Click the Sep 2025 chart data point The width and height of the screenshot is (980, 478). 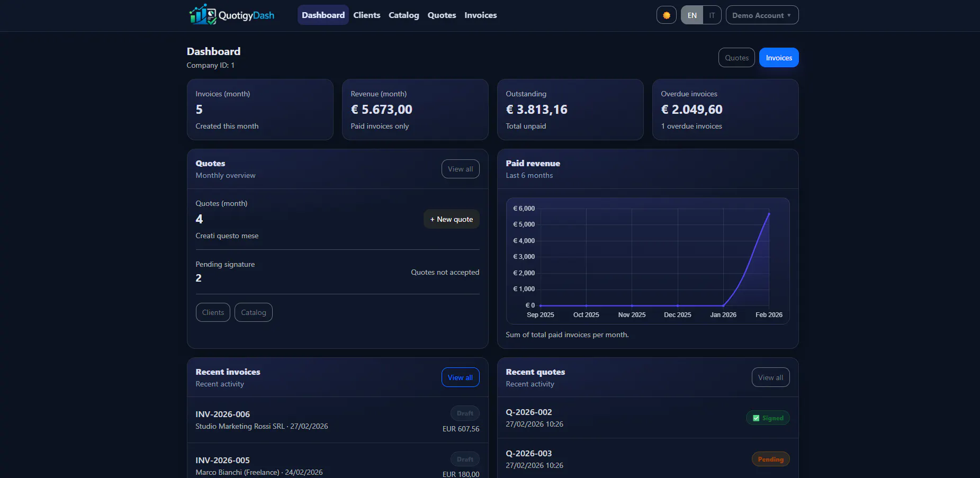tap(541, 305)
